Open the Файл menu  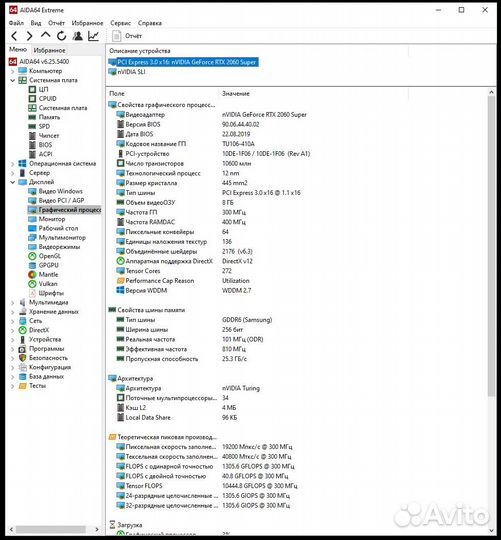click(x=16, y=23)
